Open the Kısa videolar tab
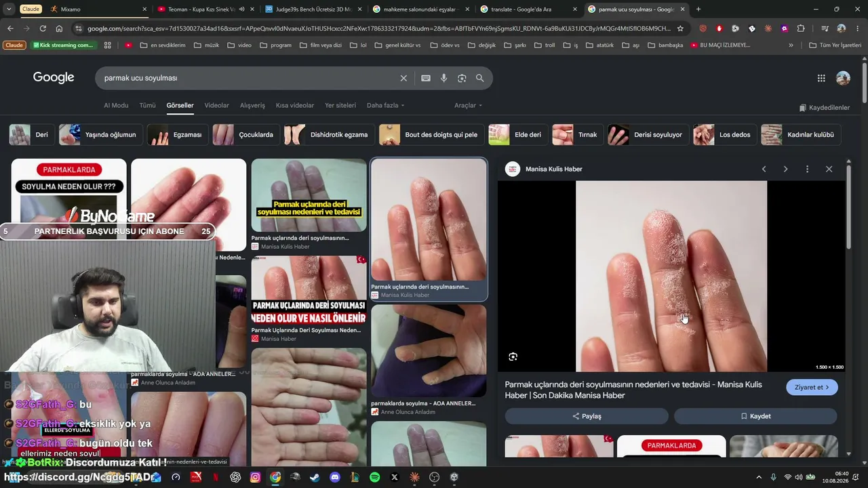The image size is (868, 488). tap(295, 106)
